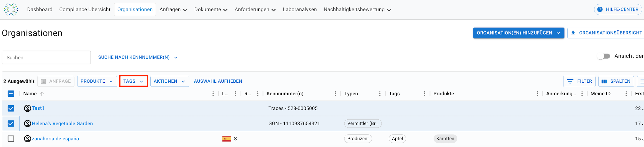Click the disabled Anfrage button
Image resolution: width=644 pixels, height=147 pixels.
pyautogui.click(x=56, y=81)
